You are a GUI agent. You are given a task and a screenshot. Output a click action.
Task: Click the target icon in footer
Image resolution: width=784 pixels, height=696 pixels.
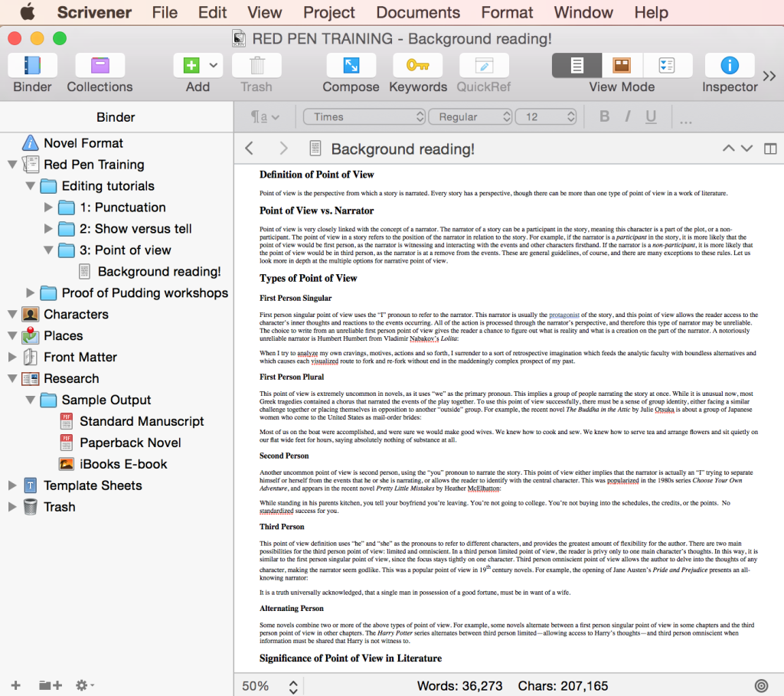tap(761, 686)
